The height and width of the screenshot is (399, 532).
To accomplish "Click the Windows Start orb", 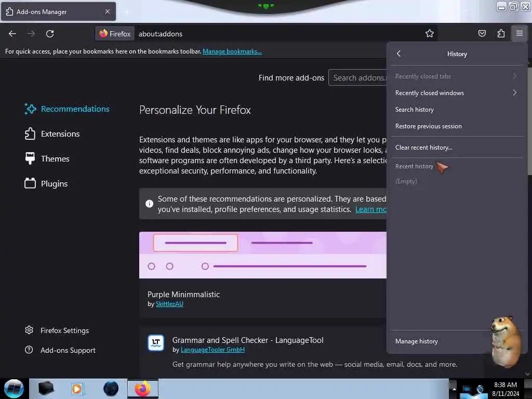I will pos(14,389).
